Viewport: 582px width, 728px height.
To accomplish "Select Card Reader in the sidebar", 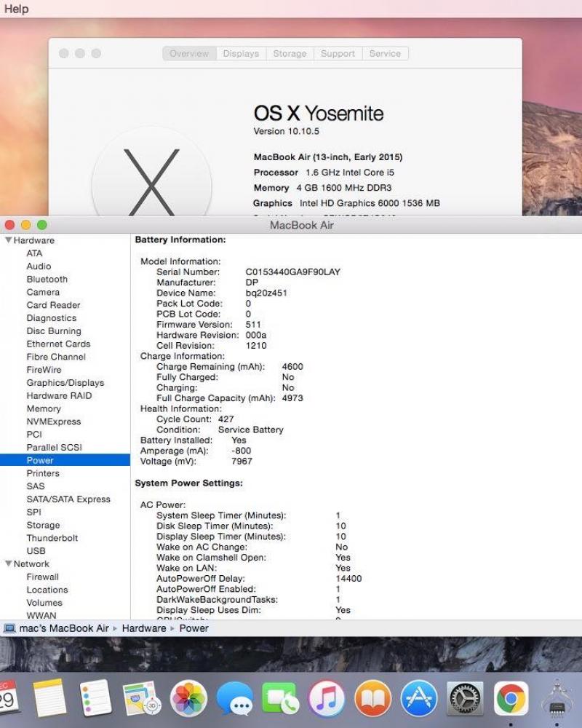I will 53,305.
